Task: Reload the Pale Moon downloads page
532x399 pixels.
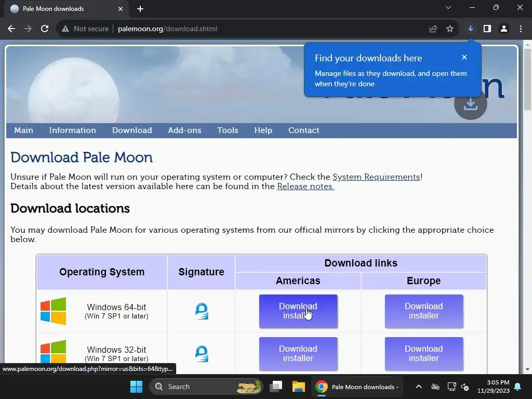Action: click(x=45, y=29)
